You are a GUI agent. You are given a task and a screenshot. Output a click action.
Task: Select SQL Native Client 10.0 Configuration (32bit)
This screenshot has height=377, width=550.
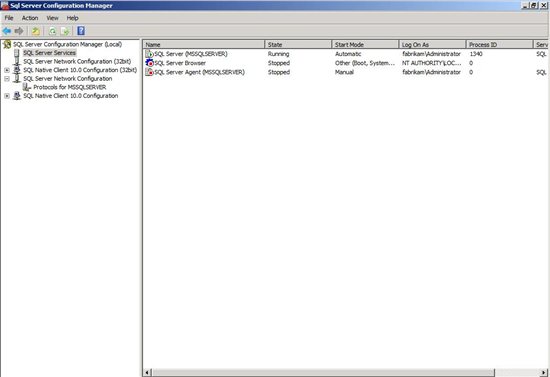click(x=80, y=70)
